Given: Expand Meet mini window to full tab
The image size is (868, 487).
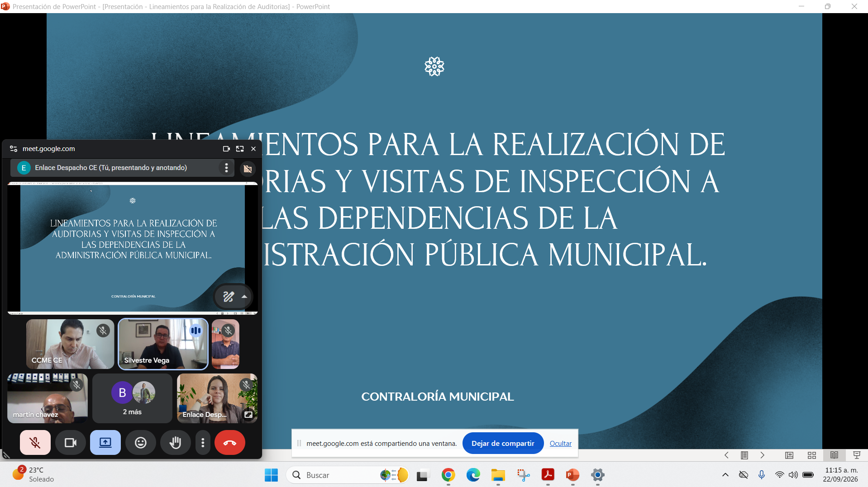Looking at the screenshot, I should [x=240, y=149].
